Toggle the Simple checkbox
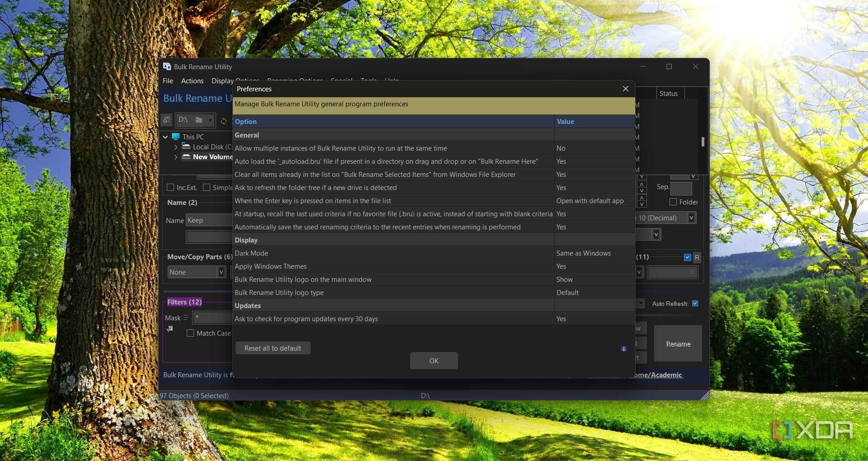This screenshot has height=461, width=868. pyautogui.click(x=207, y=187)
